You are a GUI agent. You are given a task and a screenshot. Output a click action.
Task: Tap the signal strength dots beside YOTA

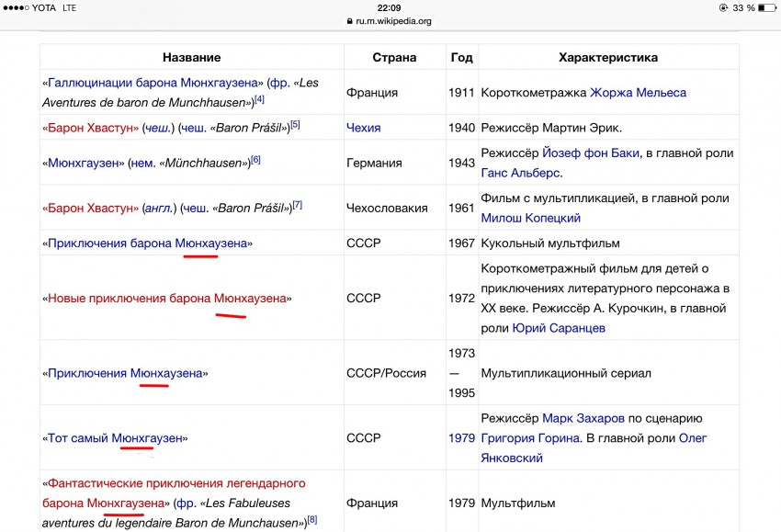coord(16,7)
